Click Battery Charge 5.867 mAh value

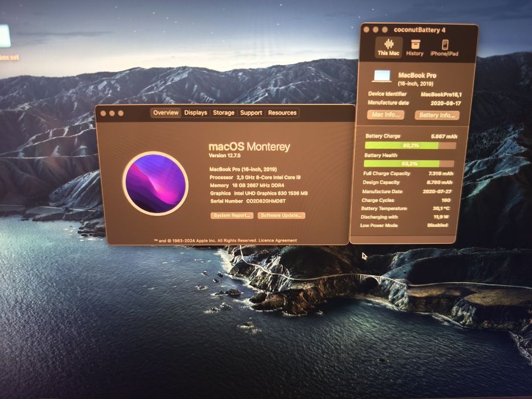click(444, 136)
